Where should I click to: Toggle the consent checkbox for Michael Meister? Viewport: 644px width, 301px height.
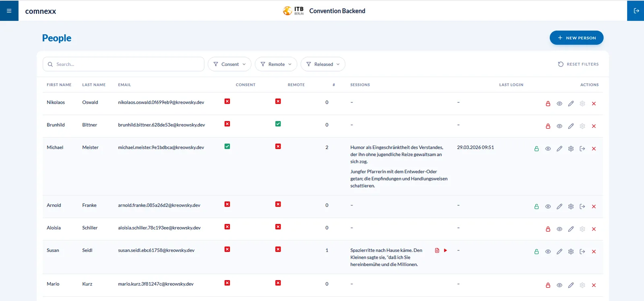pos(227,146)
